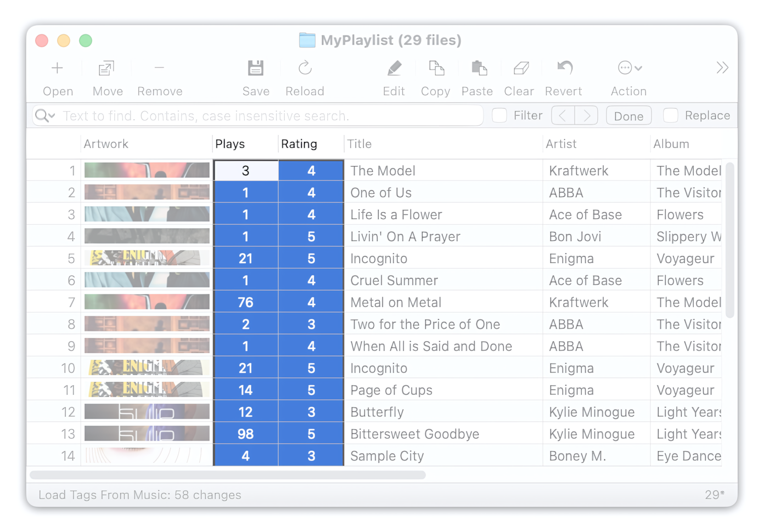Click the Copy documents icon
Viewport: 764px width, 532px height.
click(436, 68)
